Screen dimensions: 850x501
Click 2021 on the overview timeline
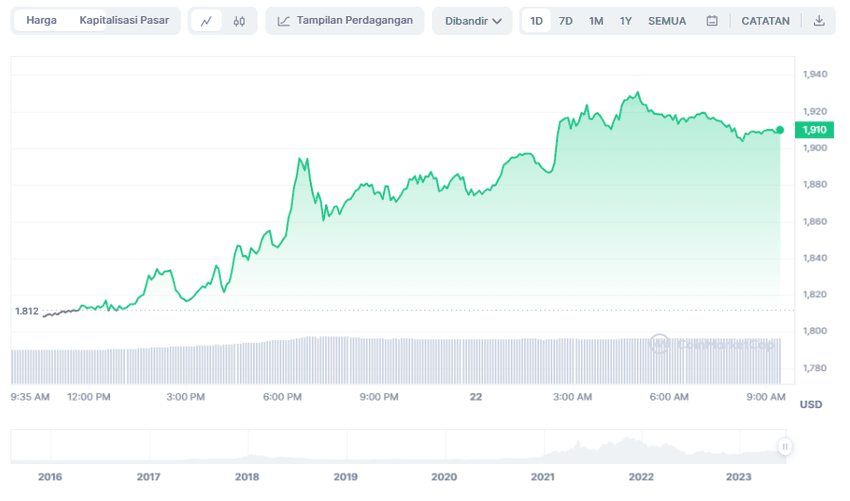point(543,477)
